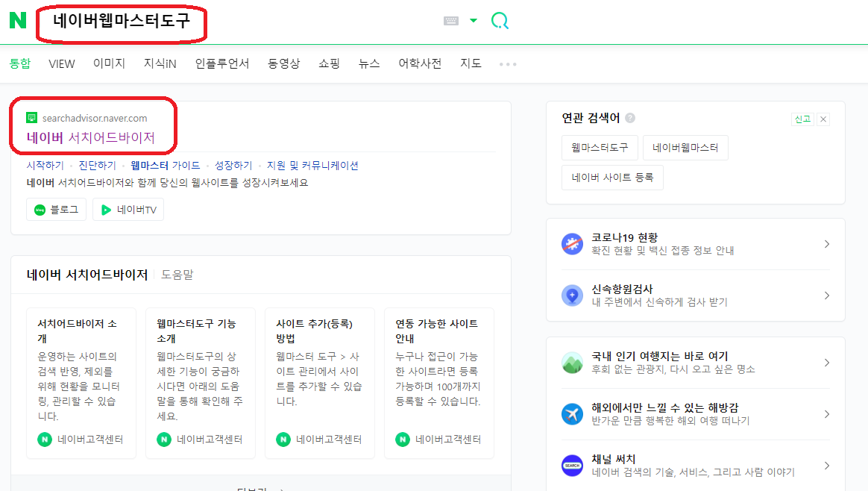Switch to the VIEW tab

click(61, 63)
